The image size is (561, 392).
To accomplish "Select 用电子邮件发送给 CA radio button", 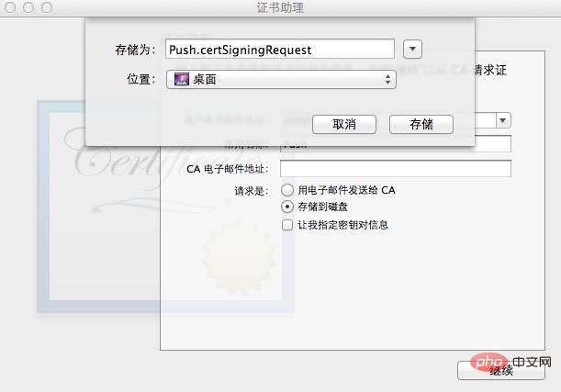I will pos(287,190).
